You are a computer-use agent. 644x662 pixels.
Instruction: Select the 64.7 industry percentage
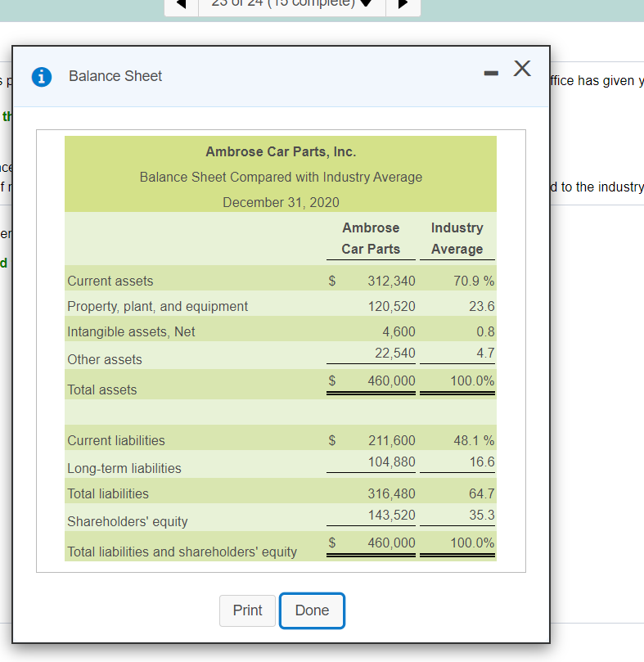(x=481, y=494)
